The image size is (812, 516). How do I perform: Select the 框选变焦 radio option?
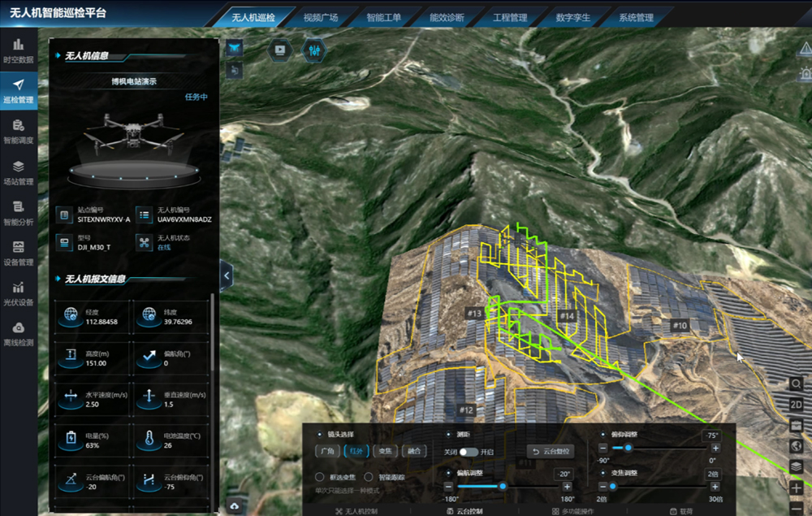tap(320, 477)
